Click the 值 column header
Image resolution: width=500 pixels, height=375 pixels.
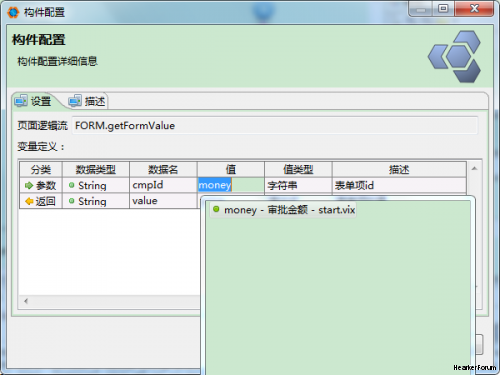pos(231,170)
